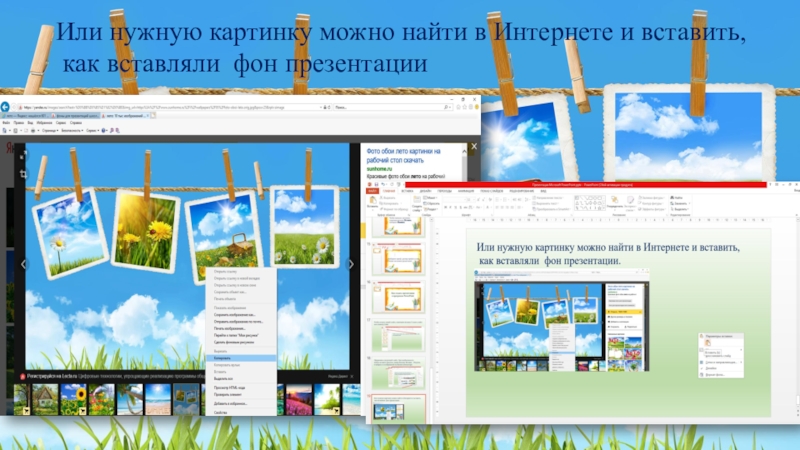
Task: Click the Вставить paste button in PowerPoint
Action: tap(372, 202)
